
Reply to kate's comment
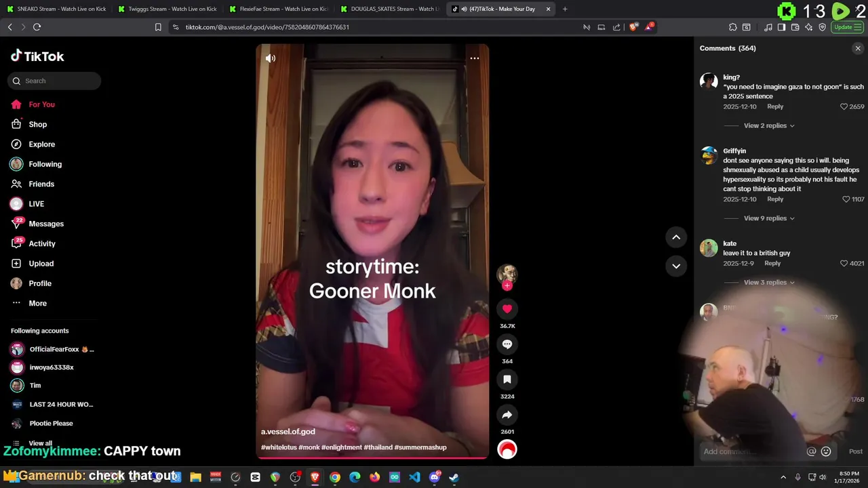coord(772,263)
